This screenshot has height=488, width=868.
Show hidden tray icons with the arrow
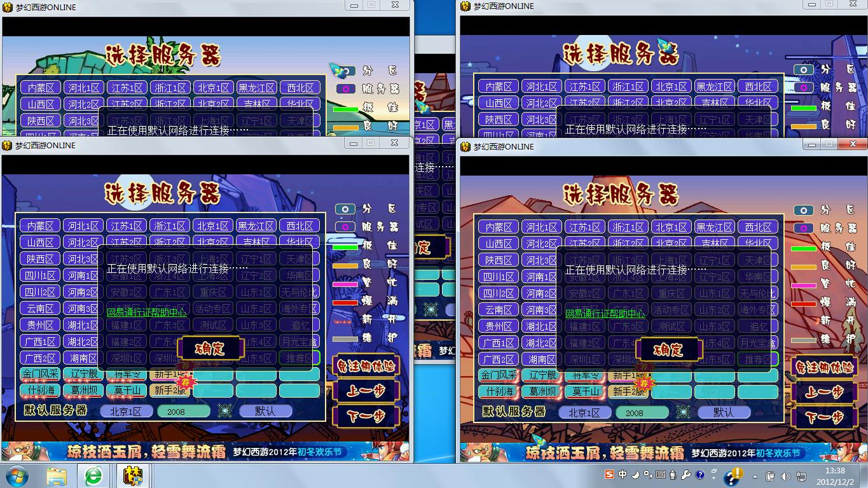(755, 476)
